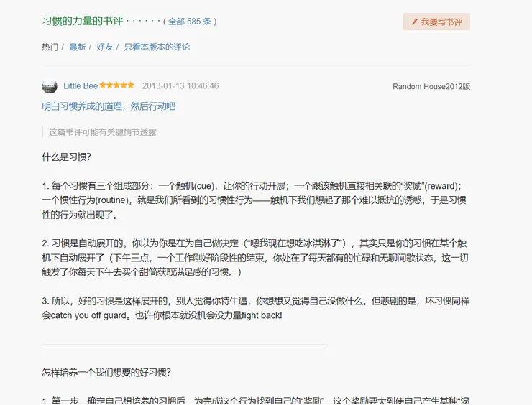Image resolution: width=532 pixels, height=405 pixels.
Task: Open the 习惯的力量的书评 heading
Action: click(x=83, y=21)
